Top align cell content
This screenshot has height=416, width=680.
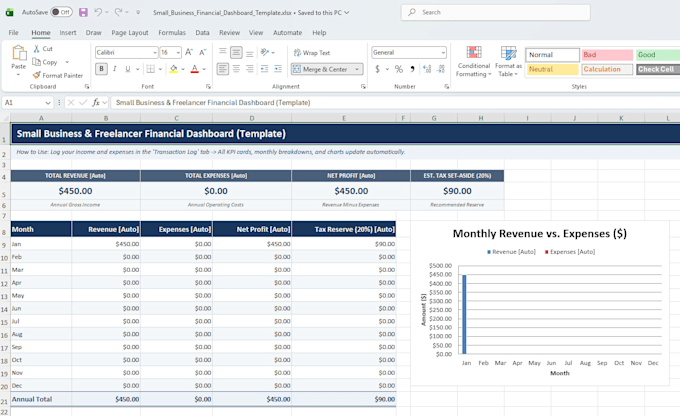click(x=222, y=52)
